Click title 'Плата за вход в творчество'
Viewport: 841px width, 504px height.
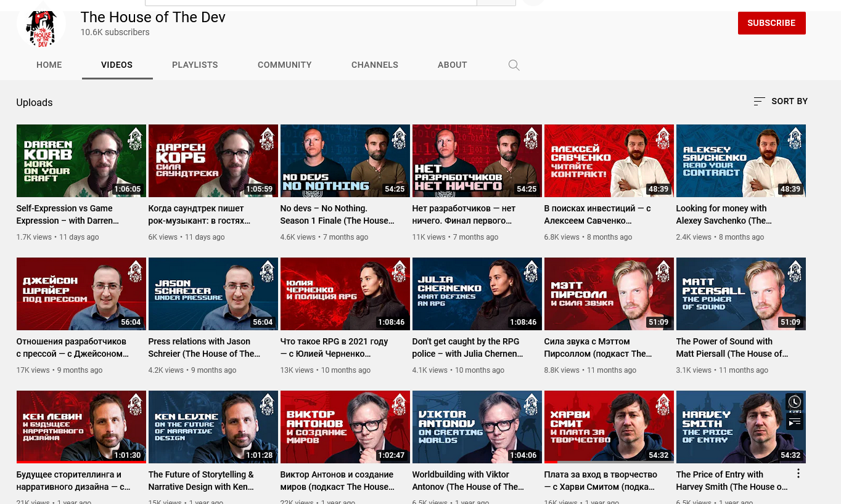click(x=601, y=481)
